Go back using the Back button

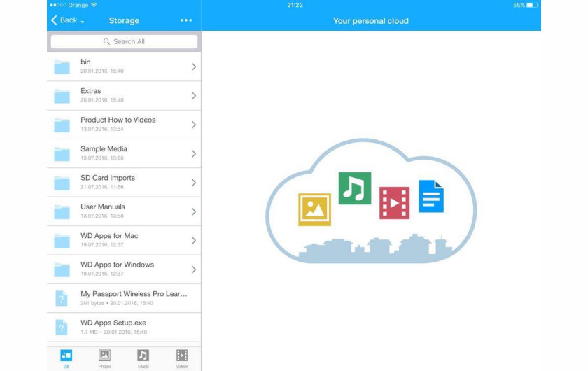64,20
